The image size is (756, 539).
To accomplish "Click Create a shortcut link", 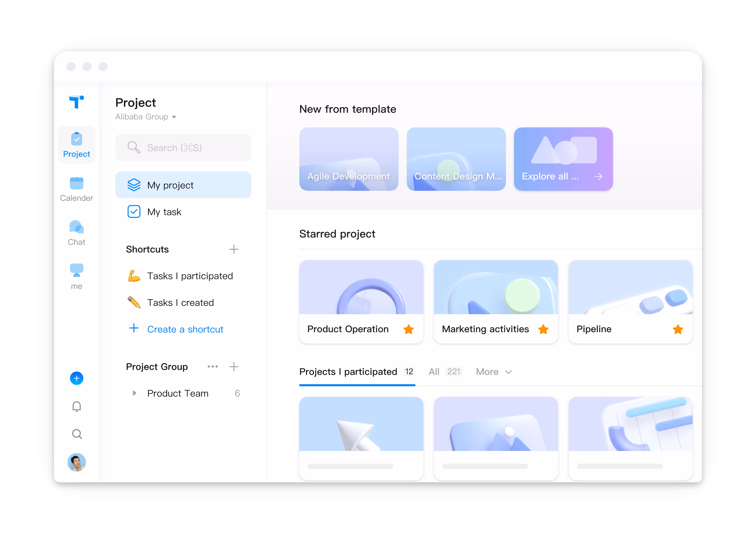I will pos(185,329).
